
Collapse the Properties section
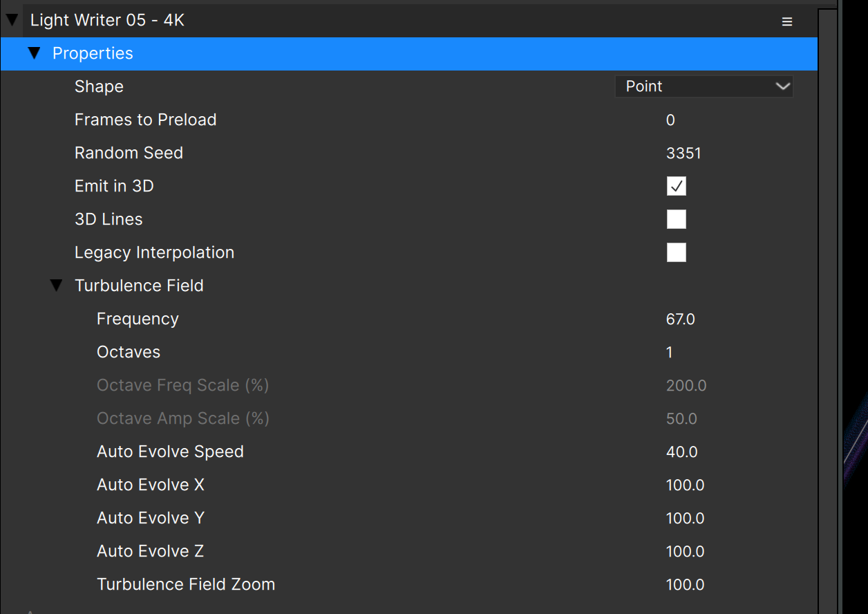35,53
